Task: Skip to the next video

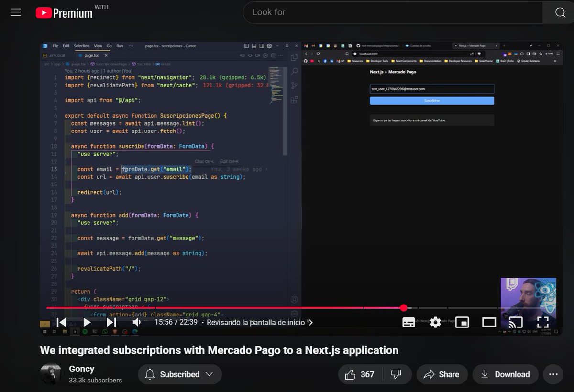Action: coord(111,322)
